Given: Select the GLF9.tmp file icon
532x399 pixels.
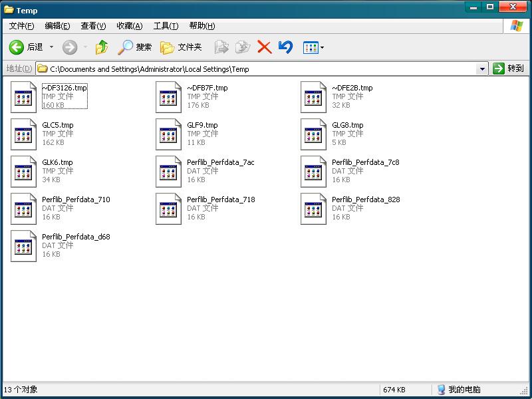Looking at the screenshot, I should pyautogui.click(x=168, y=134).
